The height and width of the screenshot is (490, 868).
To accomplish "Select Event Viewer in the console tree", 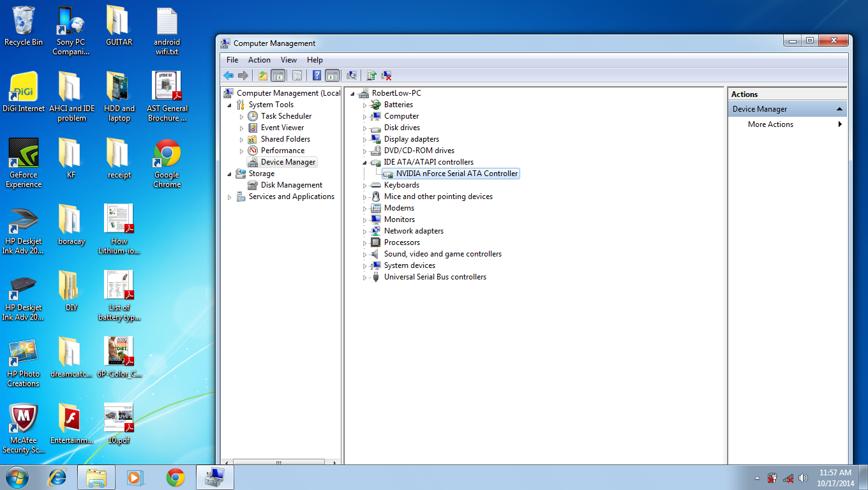I will [x=282, y=128].
